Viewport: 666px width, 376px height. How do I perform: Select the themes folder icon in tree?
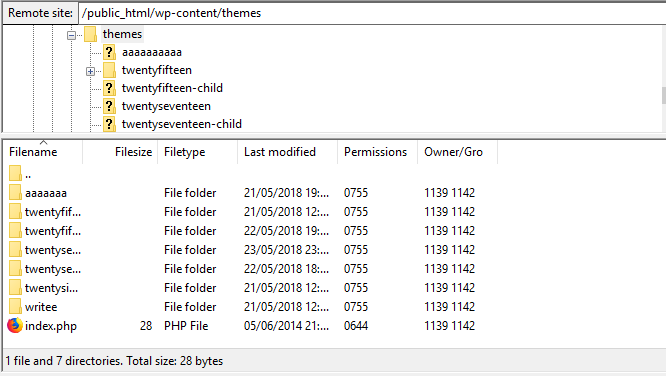tap(90, 34)
